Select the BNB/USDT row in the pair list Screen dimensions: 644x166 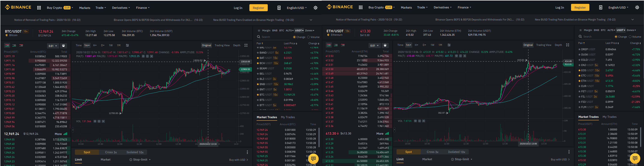coord(288,84)
